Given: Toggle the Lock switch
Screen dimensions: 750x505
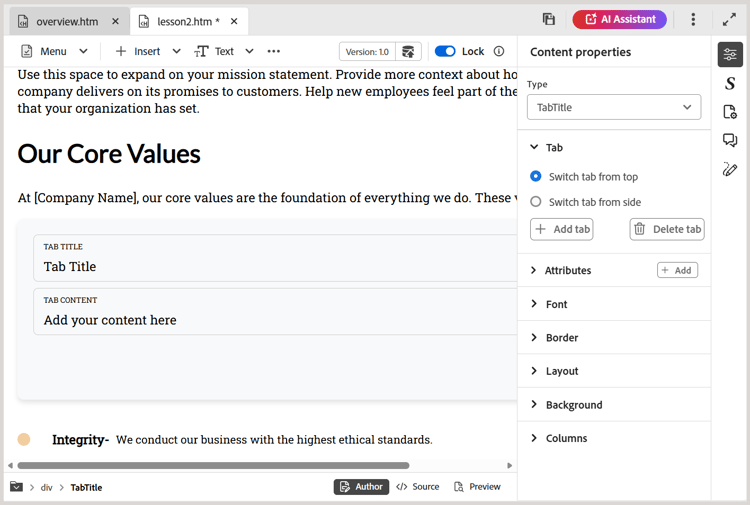Looking at the screenshot, I should pos(446,51).
